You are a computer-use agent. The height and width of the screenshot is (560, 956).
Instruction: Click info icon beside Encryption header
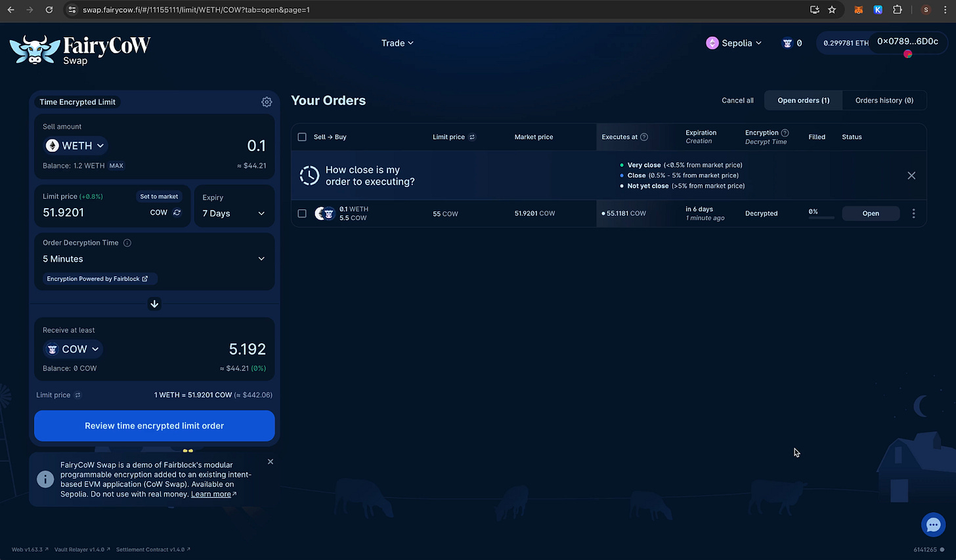pos(785,133)
